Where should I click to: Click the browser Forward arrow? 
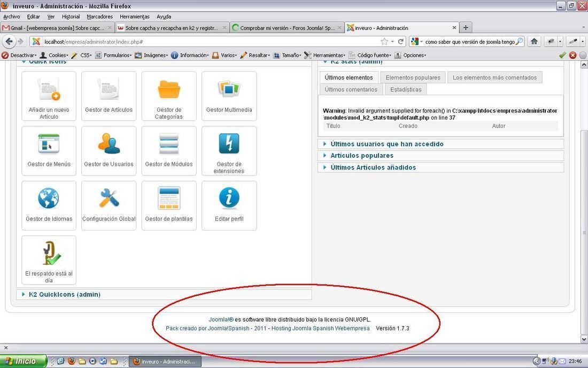[21, 41]
